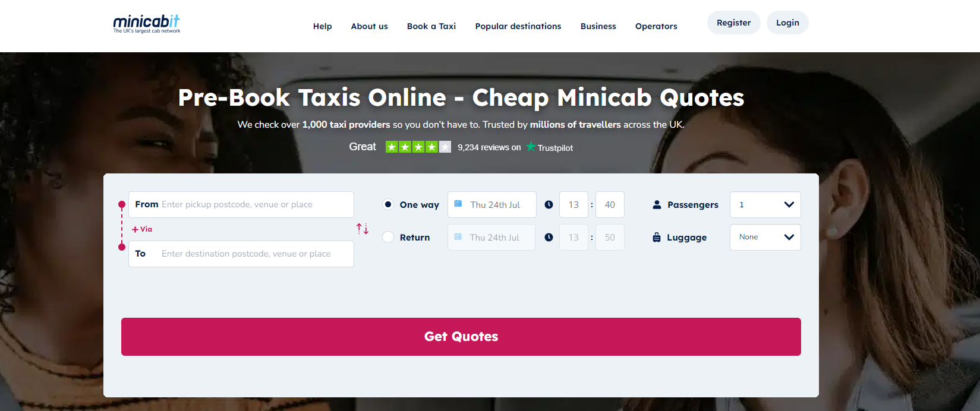Click the Passengers label
This screenshot has height=411, width=980.
pyautogui.click(x=693, y=205)
